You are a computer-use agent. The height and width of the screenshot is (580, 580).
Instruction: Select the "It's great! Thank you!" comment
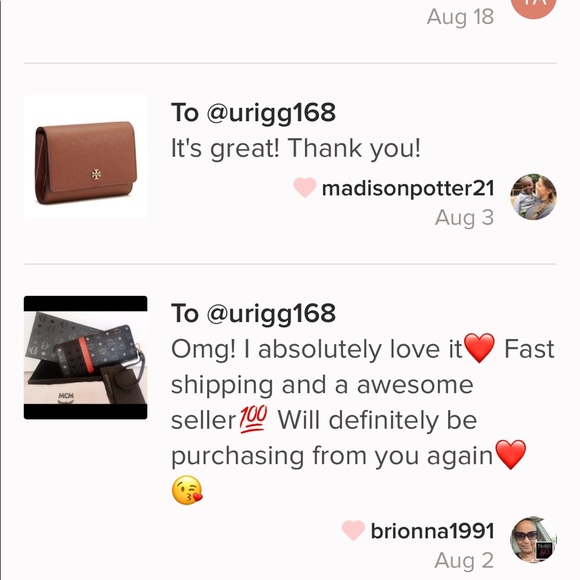tap(296, 149)
